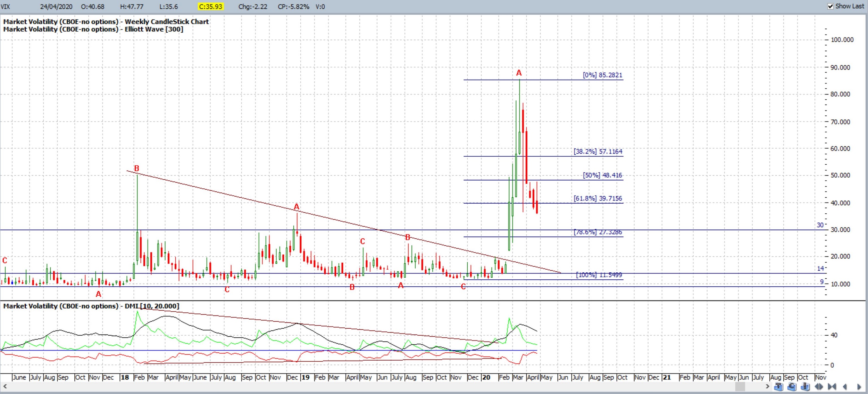This screenshot has height=394, width=868.
Task: Click the date 24/04/2020 in header
Action: point(56,7)
